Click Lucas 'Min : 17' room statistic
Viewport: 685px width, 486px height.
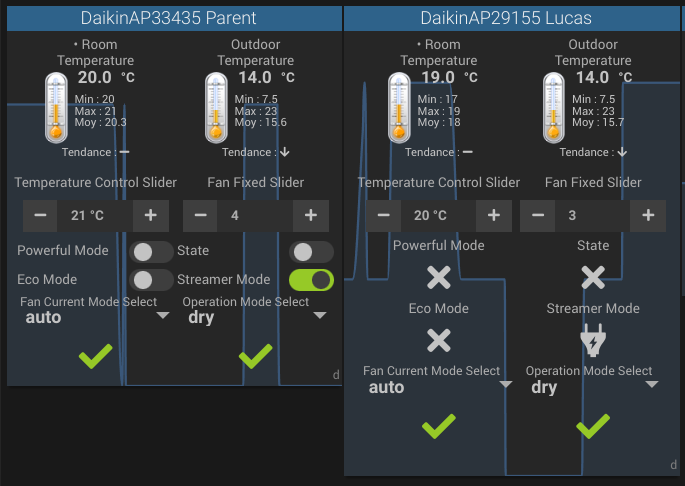[437, 99]
